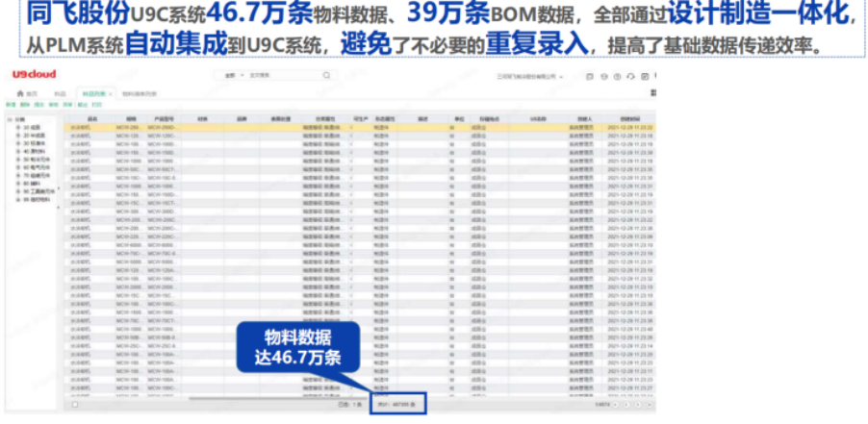Image resolution: width=868 pixels, height=424 pixels.
Task: Expand the 30 标准件 tree node
Action: tap(18, 143)
